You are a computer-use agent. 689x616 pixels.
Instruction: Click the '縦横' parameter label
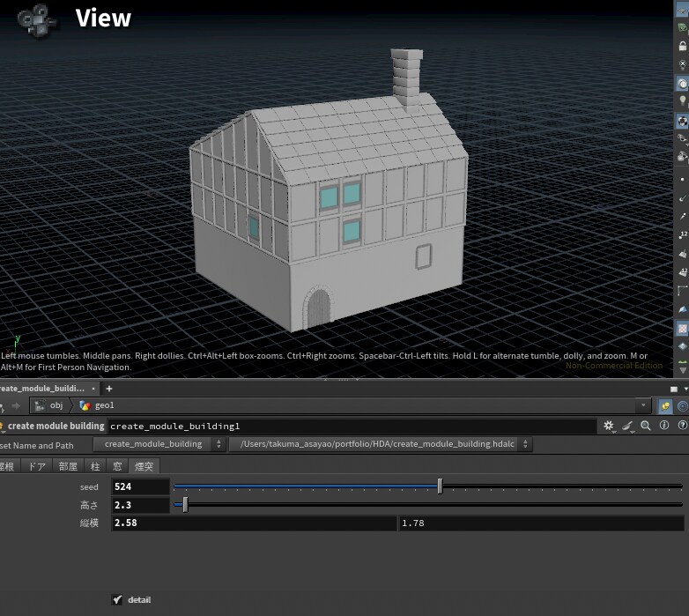pos(89,523)
